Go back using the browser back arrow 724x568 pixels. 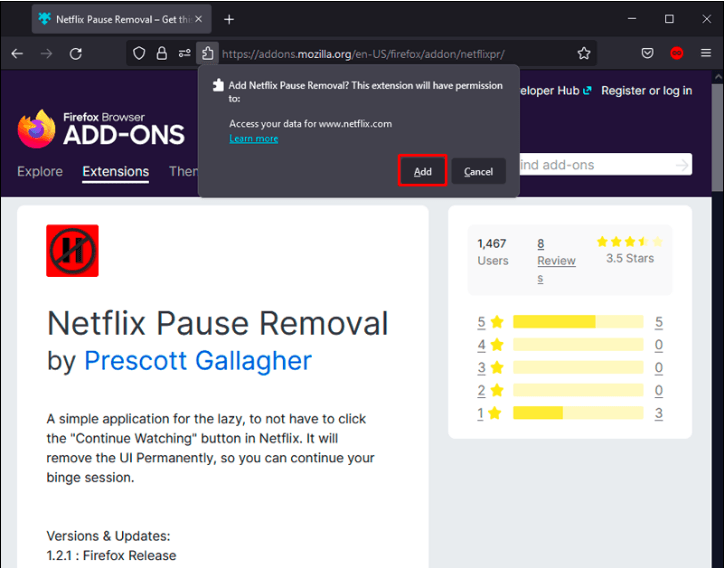17,54
